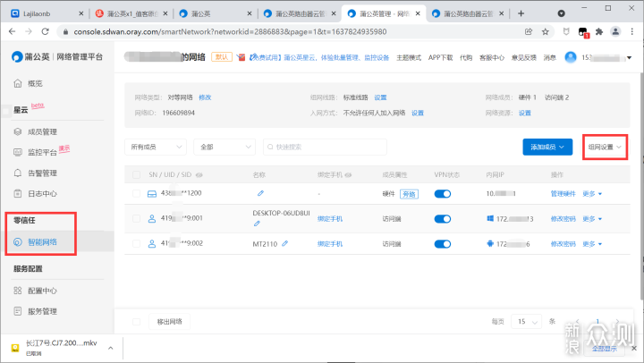Open 意见反馈 in top navigation
The image size is (644, 363).
(x=523, y=57)
